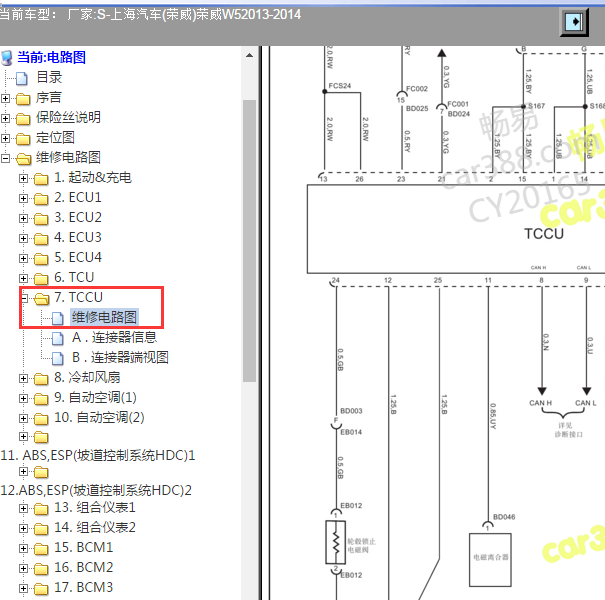Expand the 2. ECU1 node
Image resolution: width=605 pixels, height=600 pixels.
23,199
